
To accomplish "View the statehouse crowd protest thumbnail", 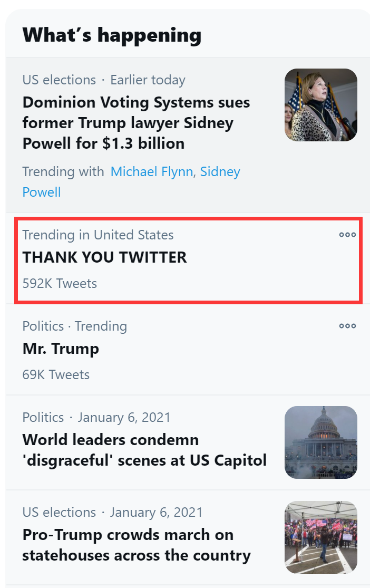I will pyautogui.click(x=320, y=537).
